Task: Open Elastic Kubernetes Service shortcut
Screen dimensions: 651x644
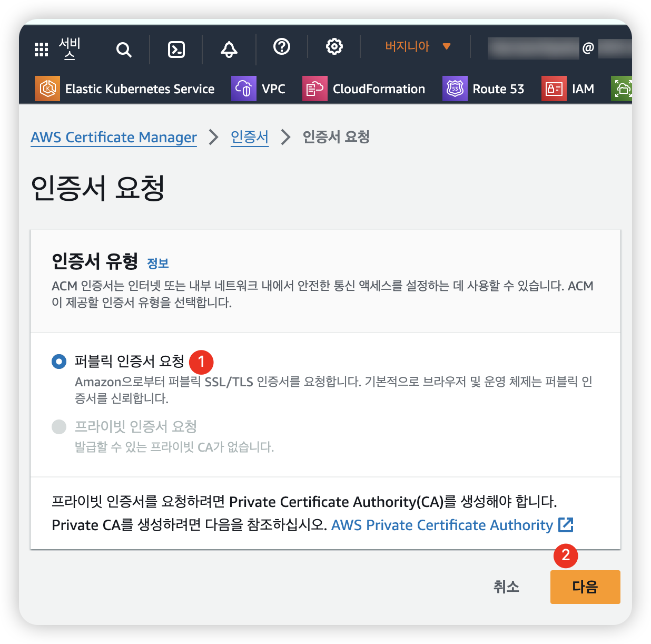Action: [125, 89]
